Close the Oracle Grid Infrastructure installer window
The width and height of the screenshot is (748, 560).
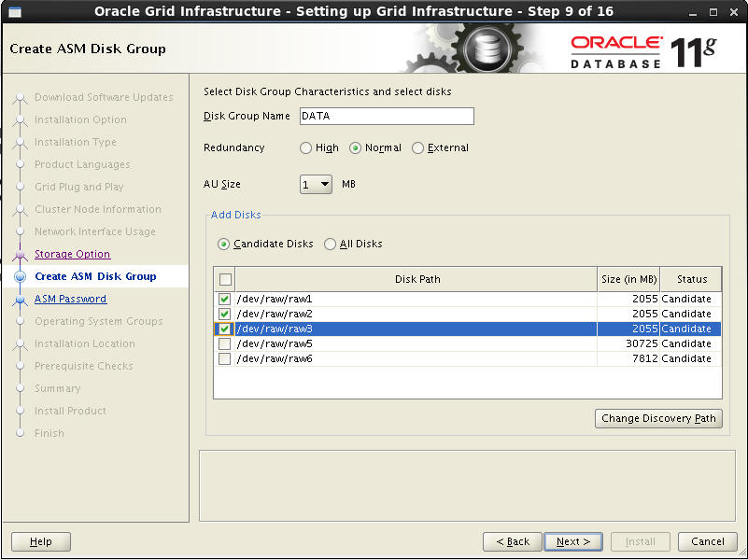[x=734, y=12]
